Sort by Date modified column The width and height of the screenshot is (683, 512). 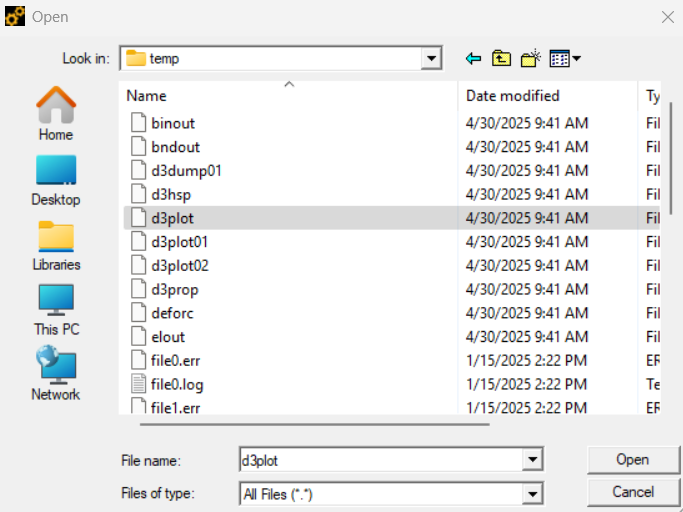[x=547, y=96]
